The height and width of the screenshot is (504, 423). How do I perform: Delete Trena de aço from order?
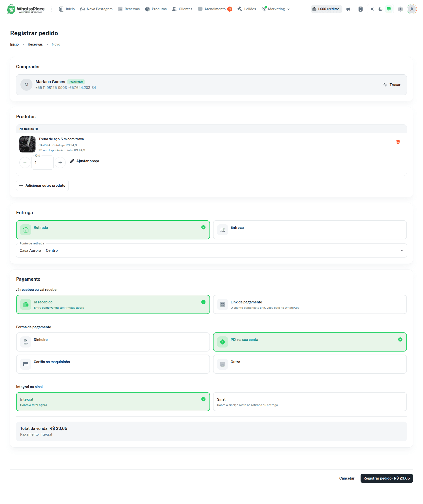[398, 142]
